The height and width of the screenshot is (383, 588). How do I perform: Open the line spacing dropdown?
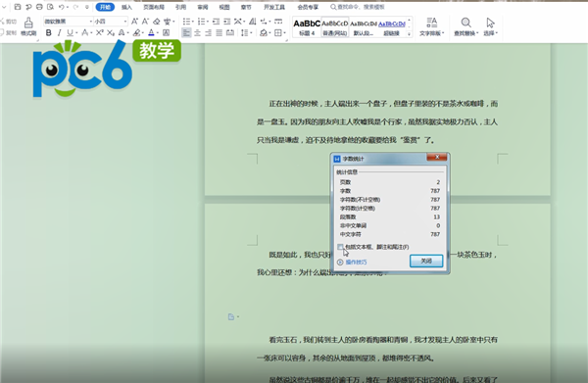pyautogui.click(x=245, y=33)
